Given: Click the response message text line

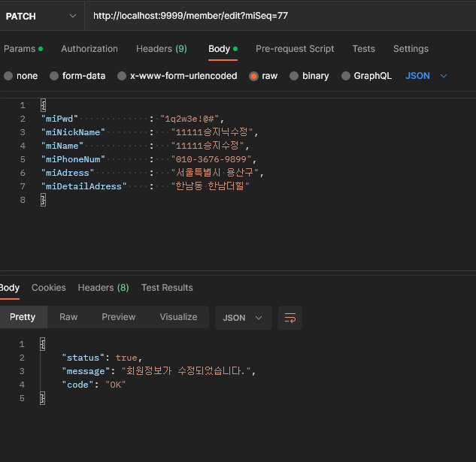Looking at the screenshot, I should coord(159,371).
